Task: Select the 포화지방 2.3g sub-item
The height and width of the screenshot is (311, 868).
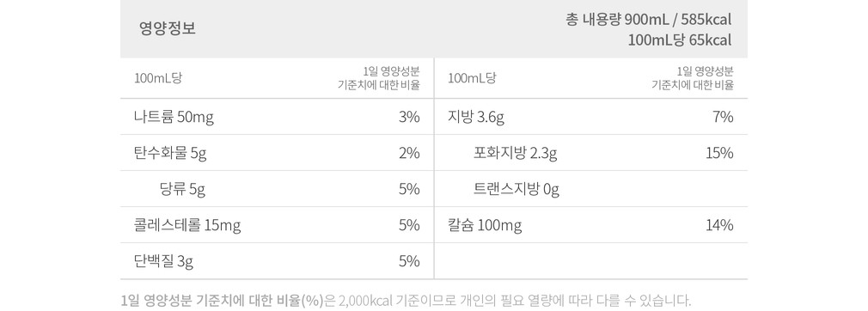Action: coord(516,153)
